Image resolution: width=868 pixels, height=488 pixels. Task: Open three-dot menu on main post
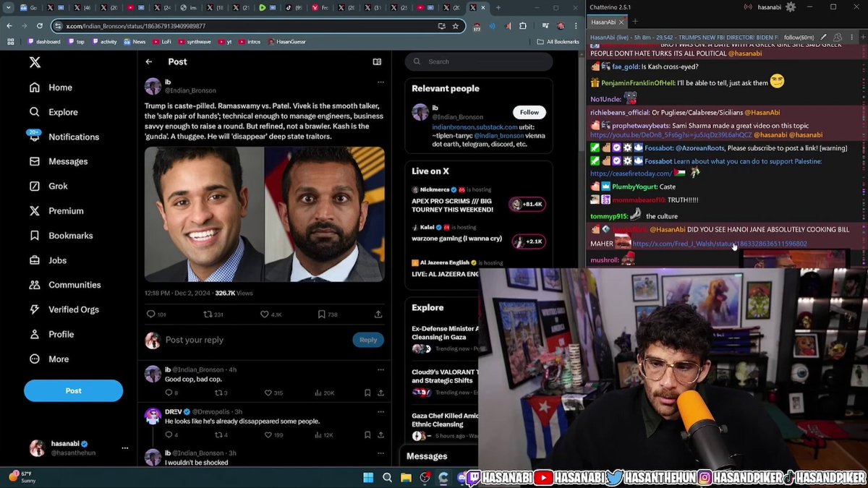[x=380, y=82]
